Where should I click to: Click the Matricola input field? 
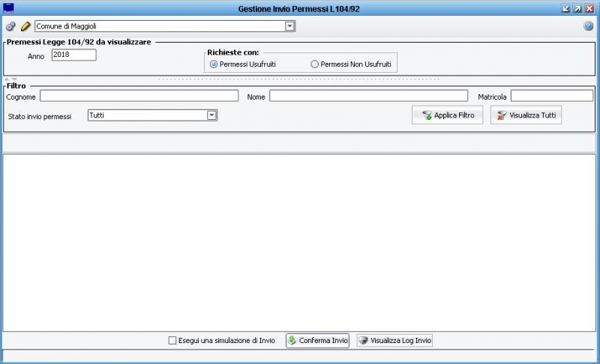click(552, 96)
